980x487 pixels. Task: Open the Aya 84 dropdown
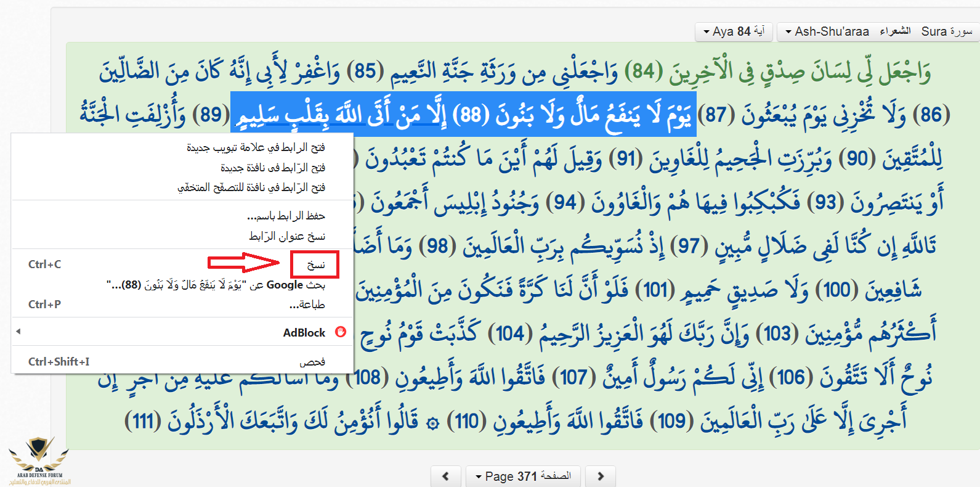coord(734,31)
